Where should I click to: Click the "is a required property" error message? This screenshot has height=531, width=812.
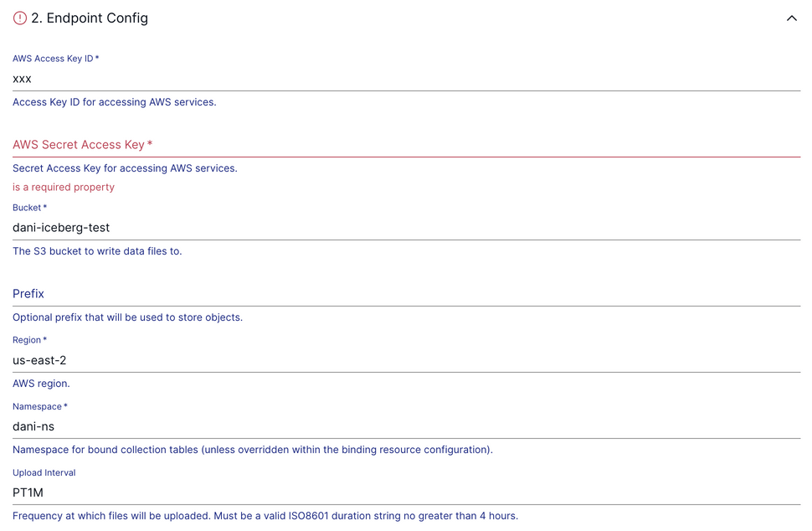tap(64, 187)
